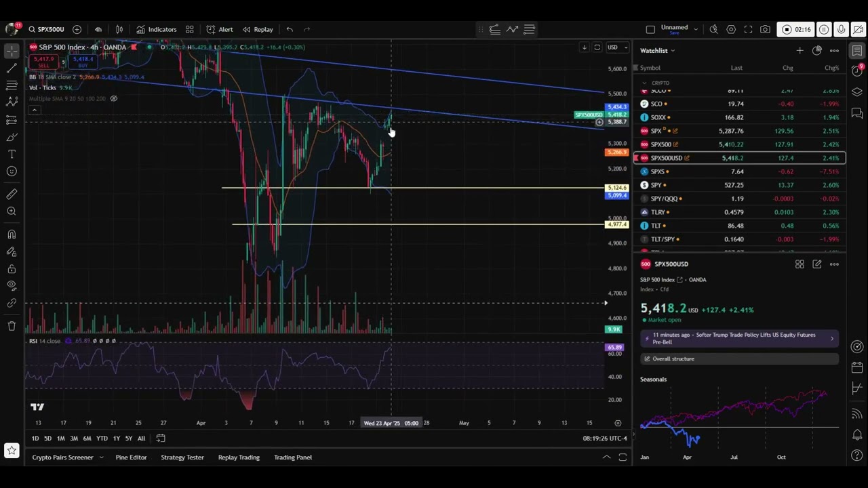This screenshot has width=868, height=488.
Task: Toggle magnet mode for drawings
Action: (12, 235)
